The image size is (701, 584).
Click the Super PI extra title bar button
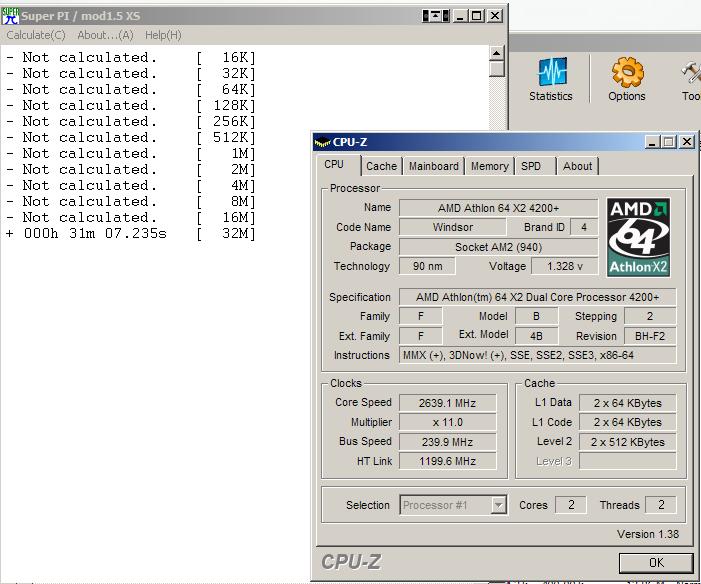(x=436, y=16)
